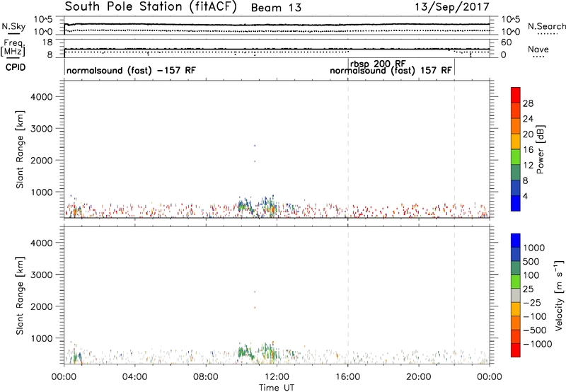Image resolution: width=566 pixels, height=392 pixels.
Task: Click the '500' label on the velocity colorbar
Action: [x=531, y=261]
